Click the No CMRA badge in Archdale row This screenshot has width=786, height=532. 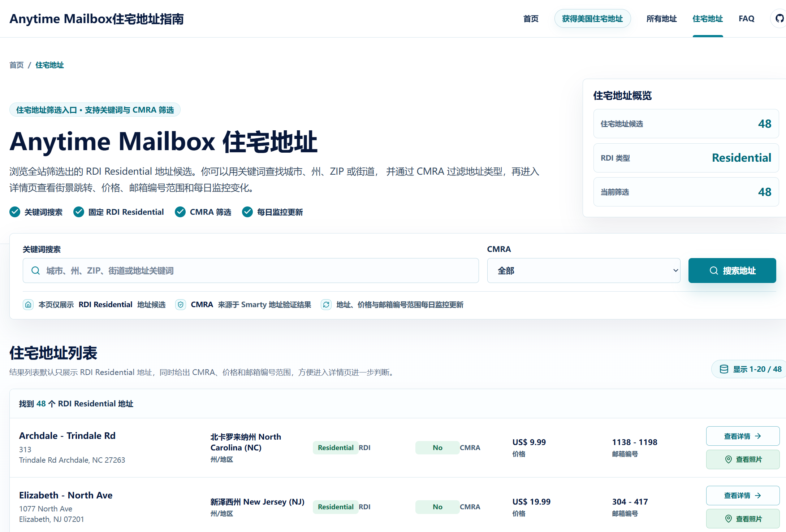tap(437, 448)
